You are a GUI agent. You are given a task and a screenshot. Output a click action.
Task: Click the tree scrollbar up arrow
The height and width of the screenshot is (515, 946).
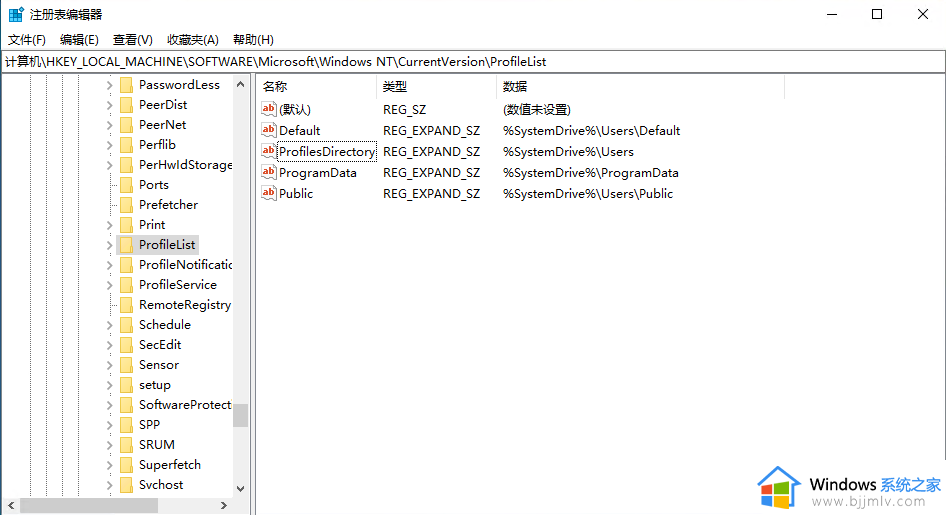click(x=240, y=84)
